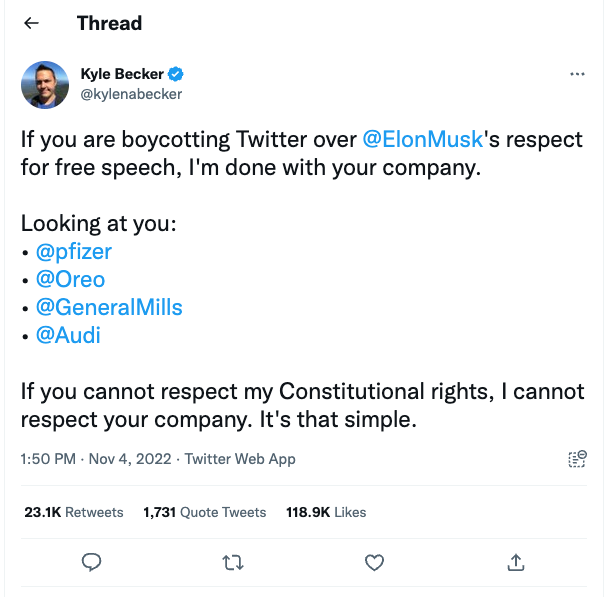Screen dimensions: 607x597
Task: View the 23.1K Retweets list
Action: [74, 512]
